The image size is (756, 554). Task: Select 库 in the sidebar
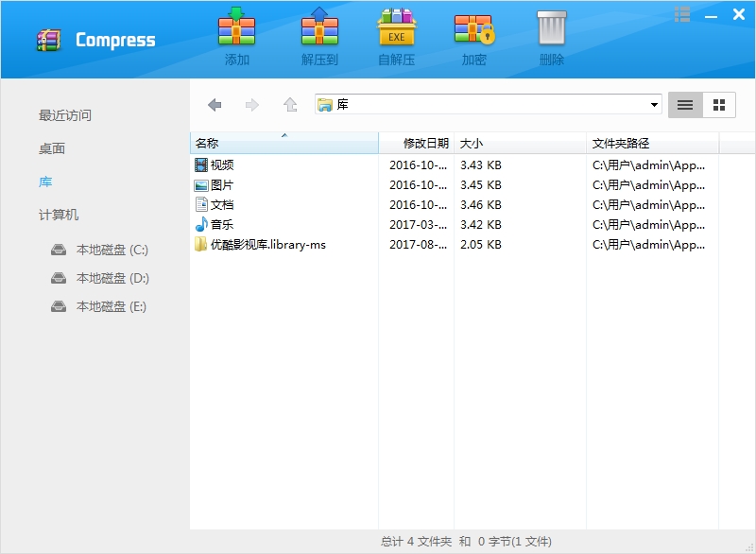(45, 182)
